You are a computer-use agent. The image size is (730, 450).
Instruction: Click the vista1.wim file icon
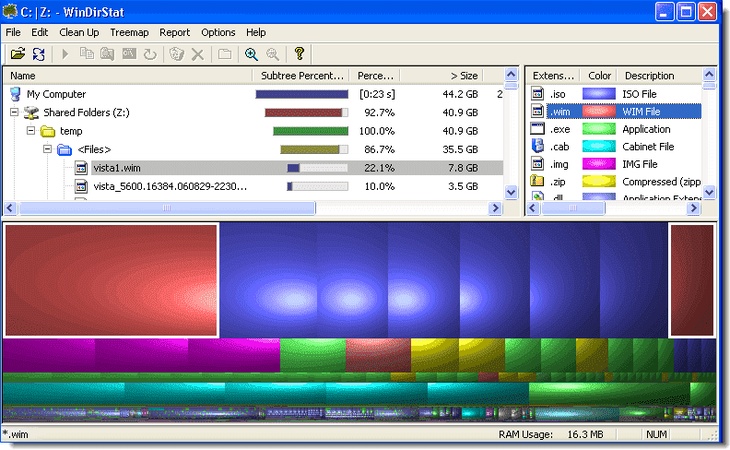click(x=81, y=168)
